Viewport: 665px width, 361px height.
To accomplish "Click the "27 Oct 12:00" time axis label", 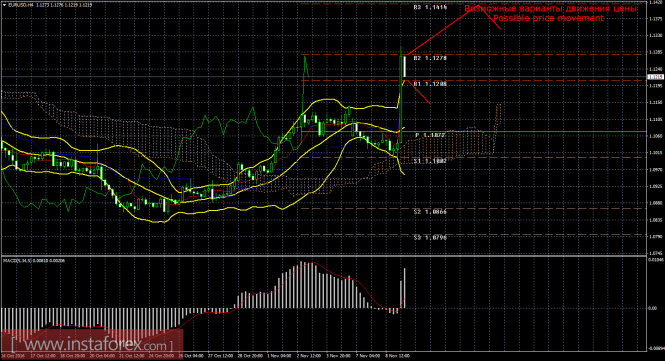I will coord(220,356).
